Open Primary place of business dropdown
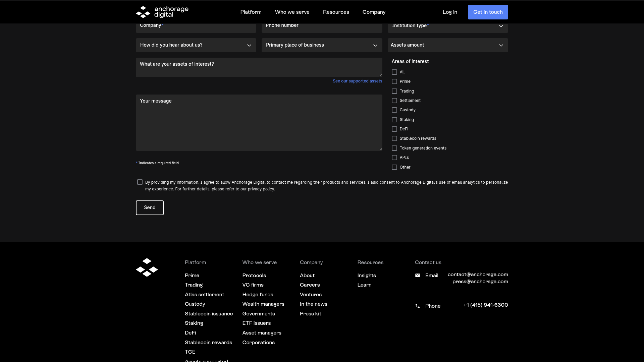644x362 pixels. 322,45
